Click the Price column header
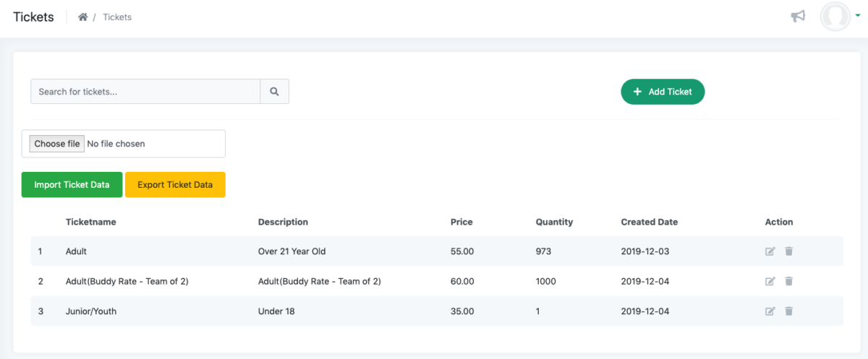The height and width of the screenshot is (359, 868). click(x=461, y=222)
